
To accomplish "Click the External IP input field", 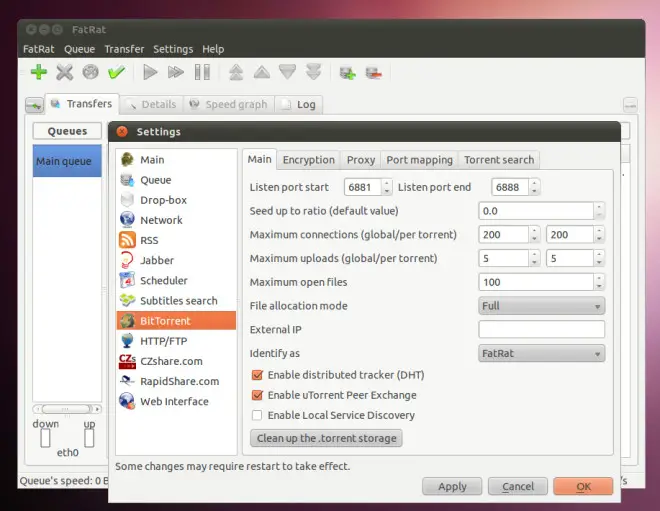I will pyautogui.click(x=542, y=330).
